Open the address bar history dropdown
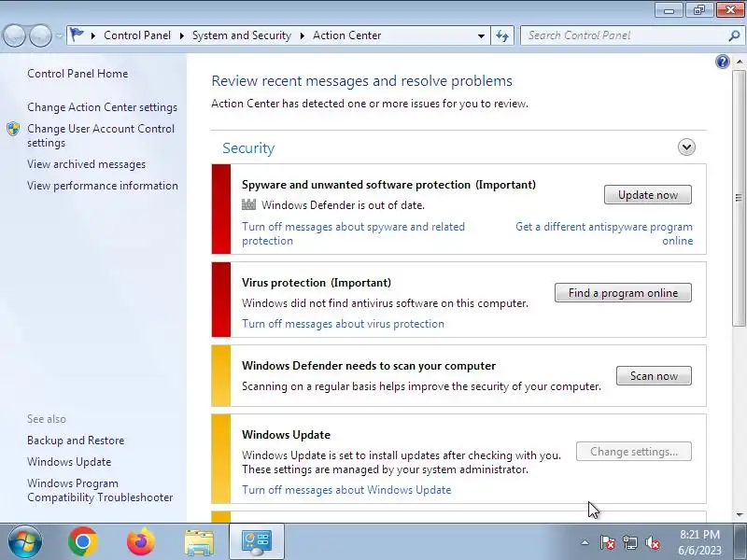 (481, 35)
